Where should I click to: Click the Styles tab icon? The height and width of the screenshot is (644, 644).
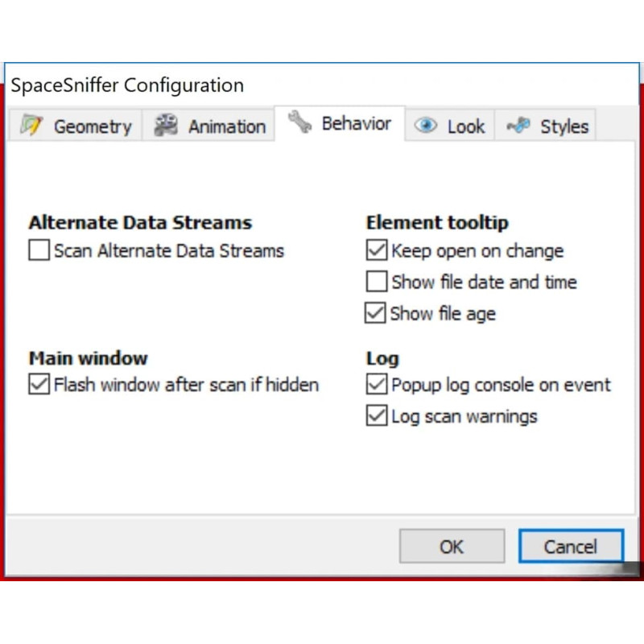click(x=518, y=125)
